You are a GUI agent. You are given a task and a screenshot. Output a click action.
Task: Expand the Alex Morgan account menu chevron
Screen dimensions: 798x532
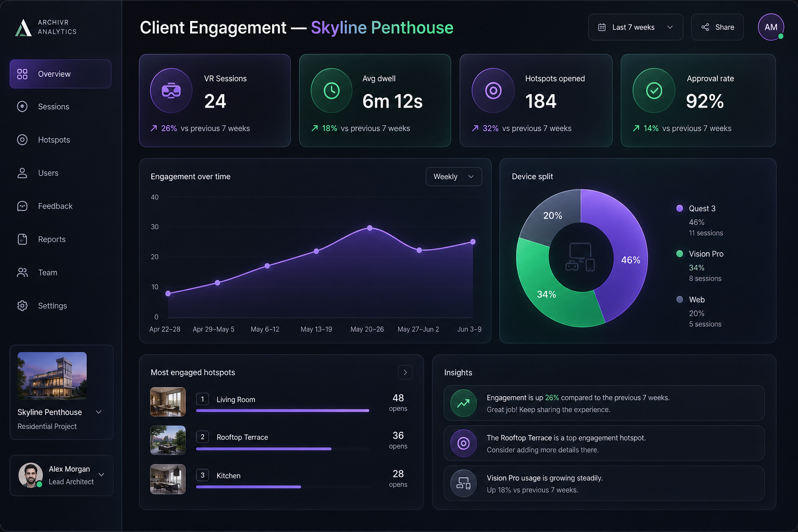[x=101, y=475]
